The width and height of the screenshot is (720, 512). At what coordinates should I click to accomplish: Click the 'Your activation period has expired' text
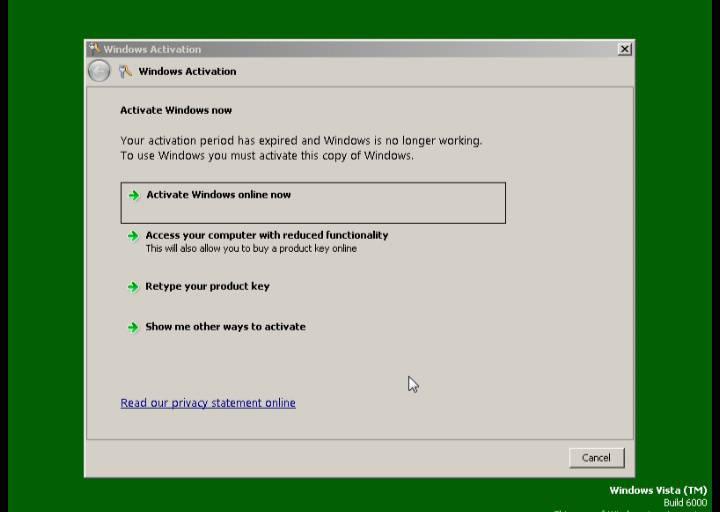[301, 141]
